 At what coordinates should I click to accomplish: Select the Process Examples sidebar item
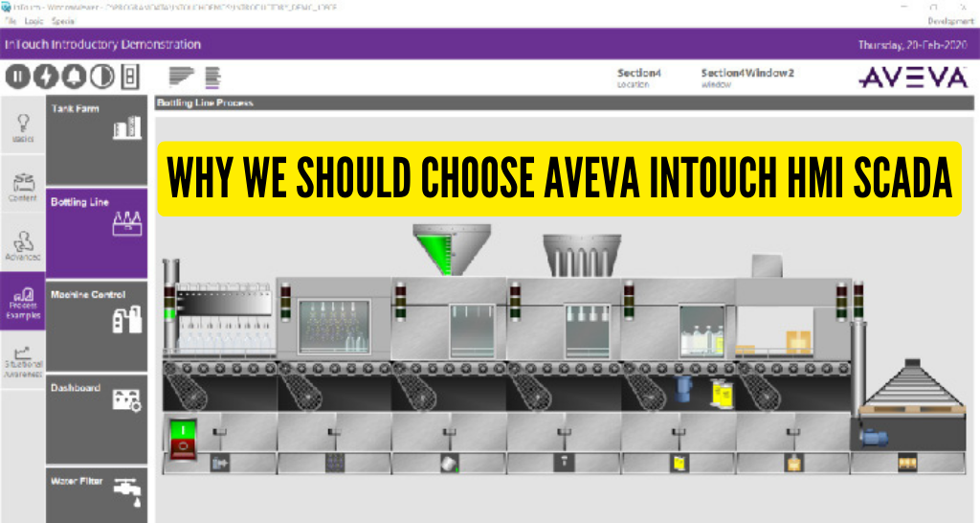23,302
